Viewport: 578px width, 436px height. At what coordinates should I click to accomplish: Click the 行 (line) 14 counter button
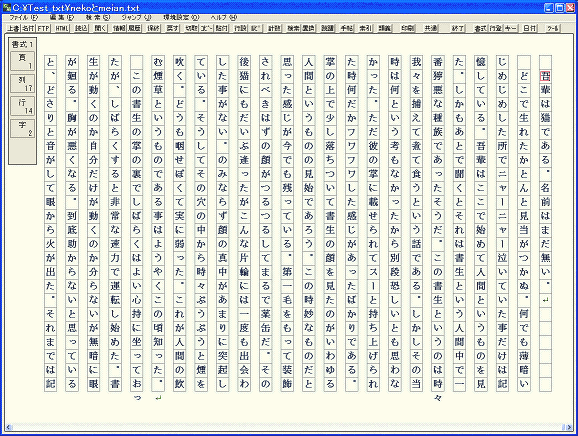(22, 106)
